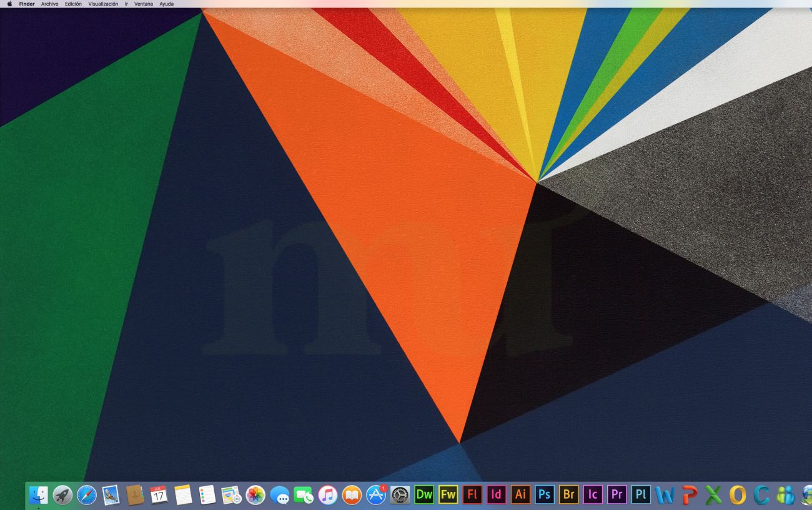Open the Visualización menu
812x510 pixels.
click(103, 4)
